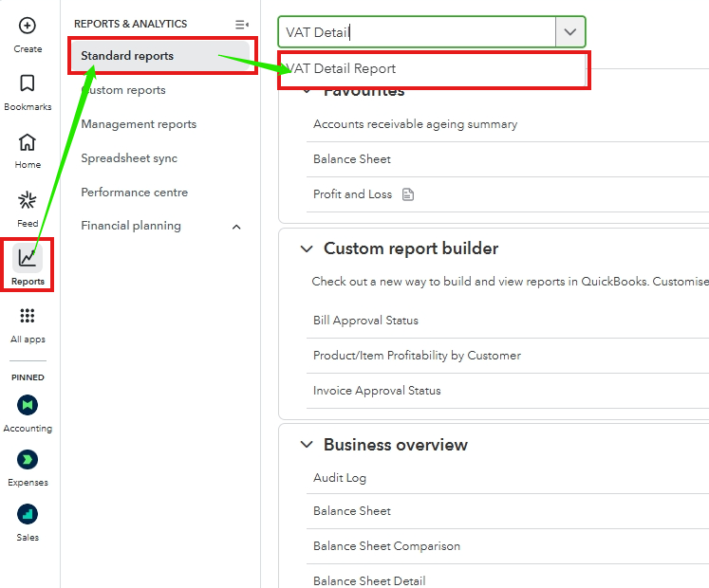Open the Bill Approval Status report
The width and height of the screenshot is (709, 588).
pos(365,321)
